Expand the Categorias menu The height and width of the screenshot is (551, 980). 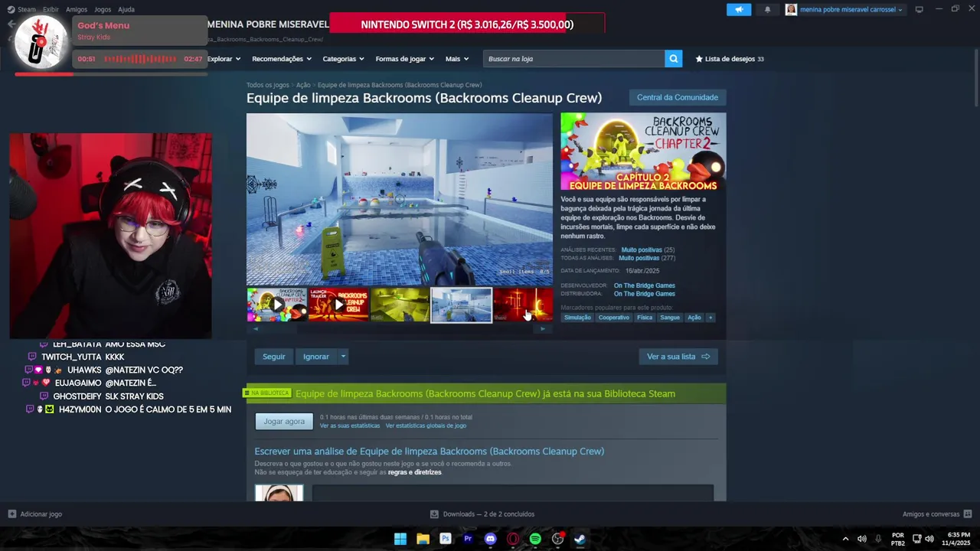pyautogui.click(x=342, y=59)
